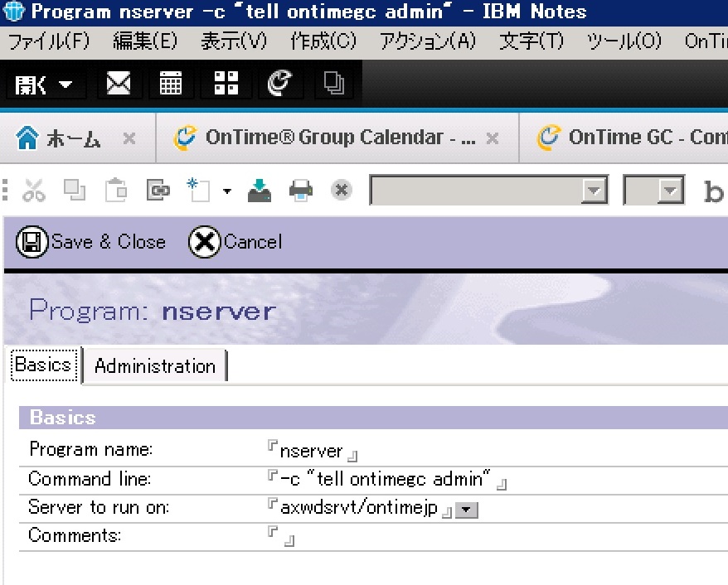Paste using the clipboard icon

tap(115, 189)
